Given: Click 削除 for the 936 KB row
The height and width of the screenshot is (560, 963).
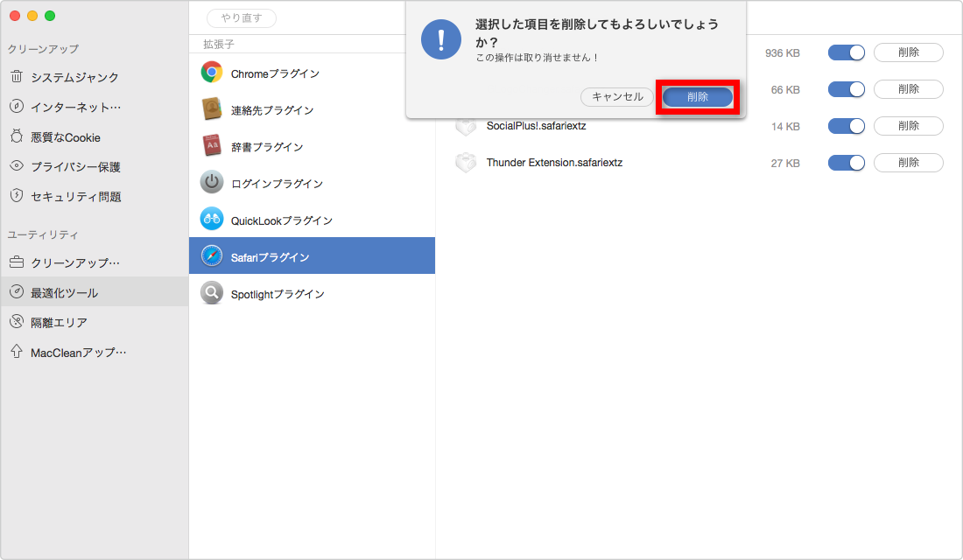Looking at the screenshot, I should coord(909,52).
